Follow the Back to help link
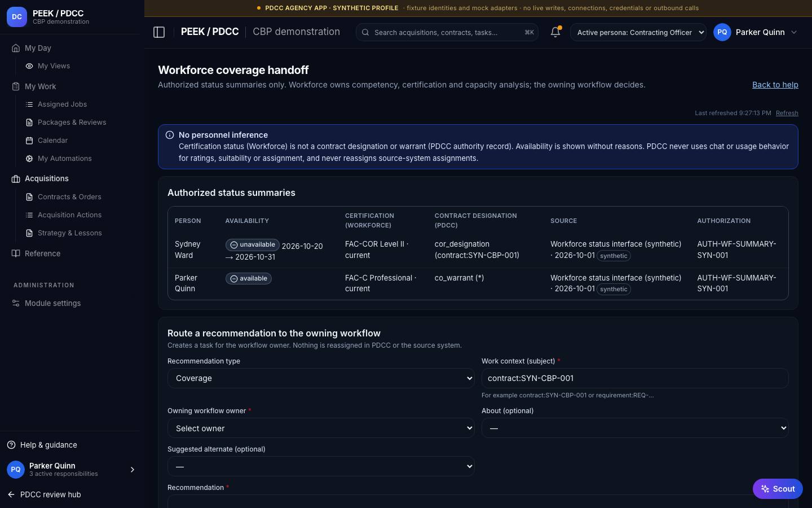812x508 pixels. [x=775, y=85]
